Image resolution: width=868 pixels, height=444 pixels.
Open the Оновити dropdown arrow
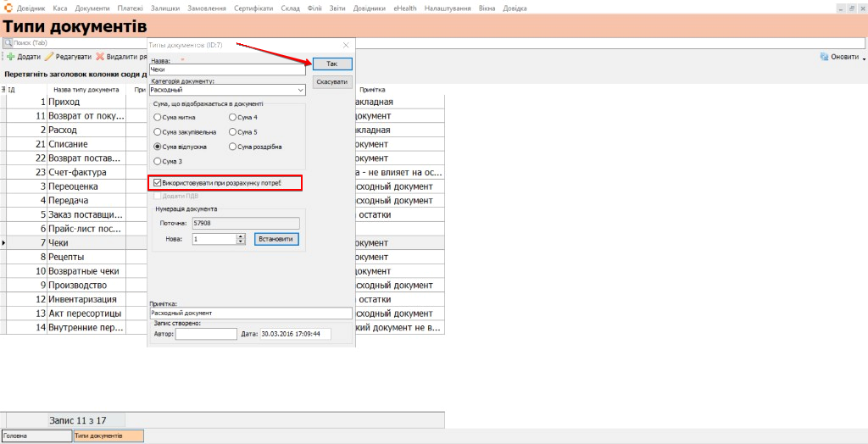point(864,58)
